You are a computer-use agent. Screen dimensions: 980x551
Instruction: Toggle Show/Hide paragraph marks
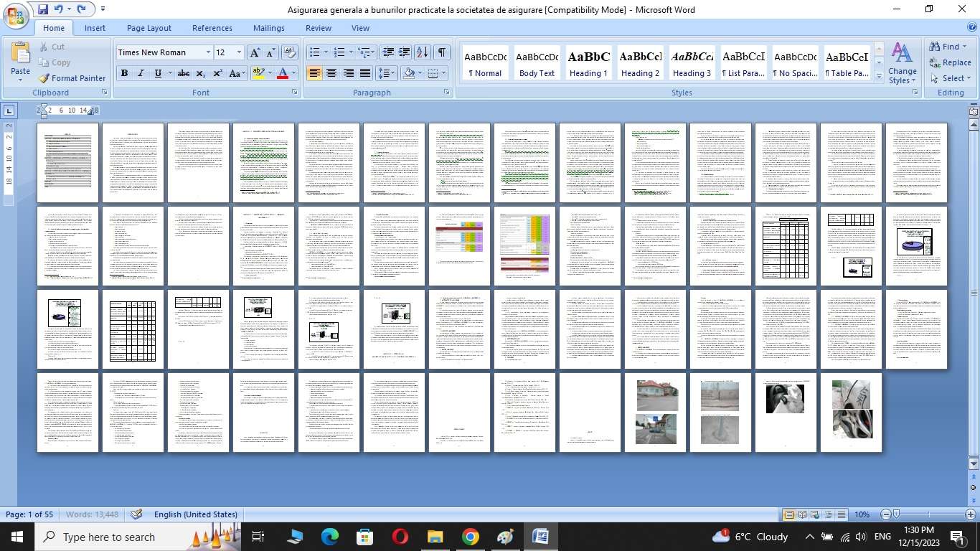click(x=442, y=52)
